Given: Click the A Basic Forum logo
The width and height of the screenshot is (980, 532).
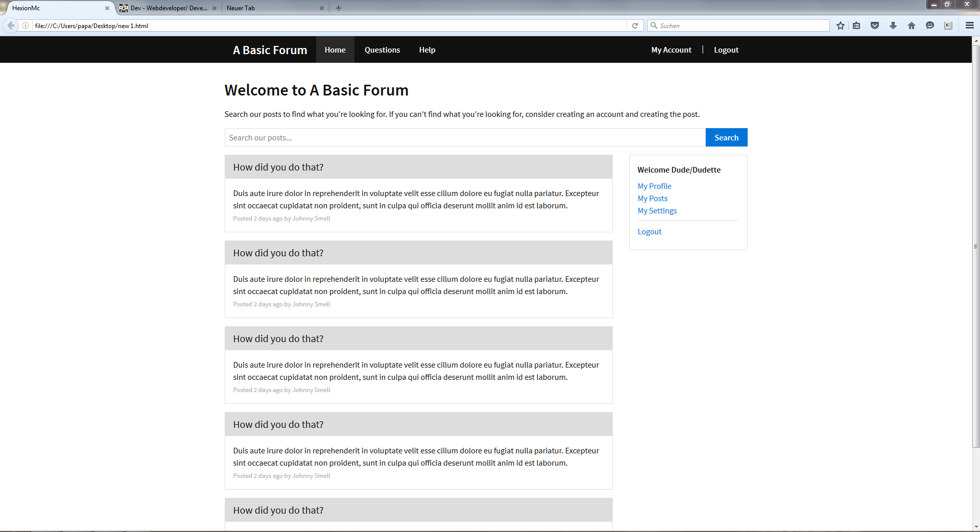Looking at the screenshot, I should tap(270, 50).
